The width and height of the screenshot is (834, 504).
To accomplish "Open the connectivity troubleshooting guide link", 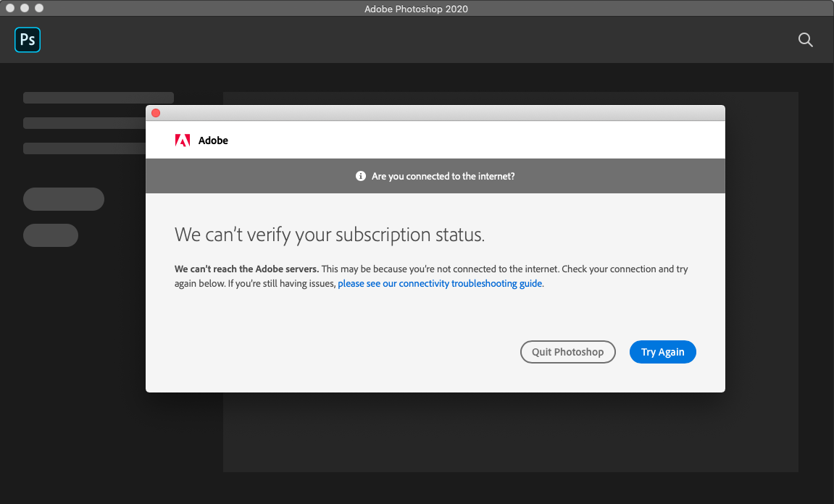I will (439, 283).
